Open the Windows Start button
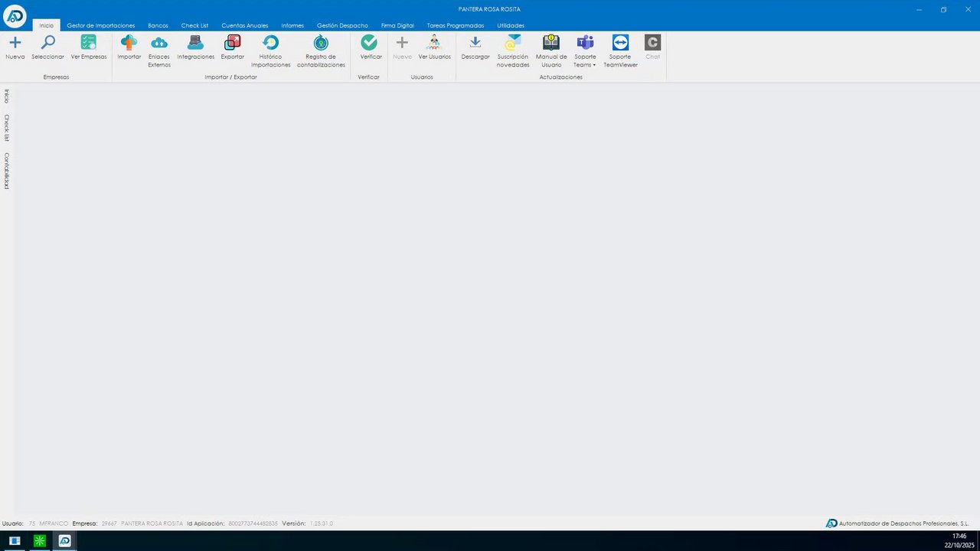 tap(15, 541)
